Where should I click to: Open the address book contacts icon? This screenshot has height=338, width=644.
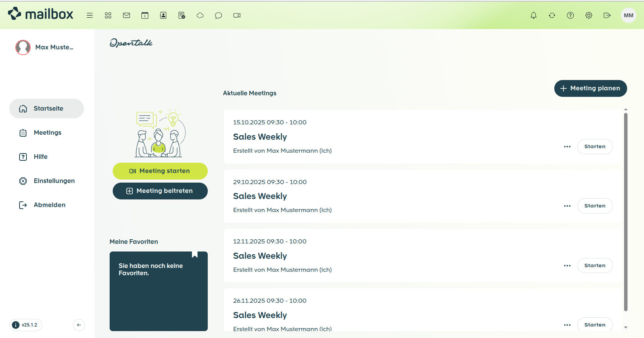(163, 15)
